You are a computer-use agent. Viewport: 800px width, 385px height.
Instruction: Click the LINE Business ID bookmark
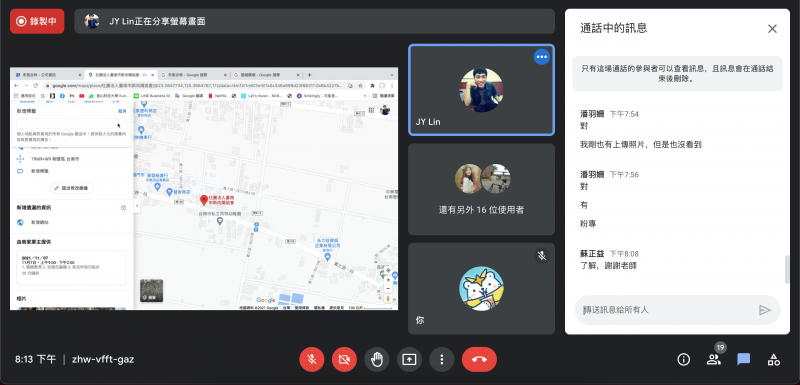(x=152, y=95)
